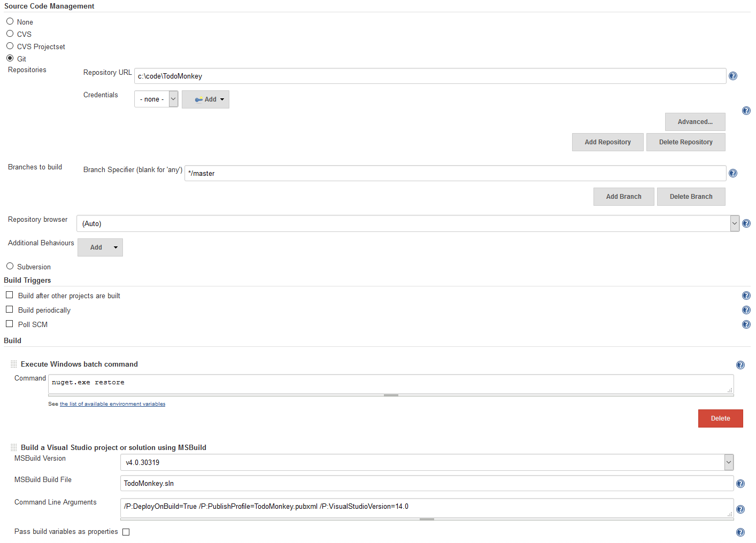Open the MSBuild Version dropdown
The height and width of the screenshot is (543, 756).
tap(427, 462)
